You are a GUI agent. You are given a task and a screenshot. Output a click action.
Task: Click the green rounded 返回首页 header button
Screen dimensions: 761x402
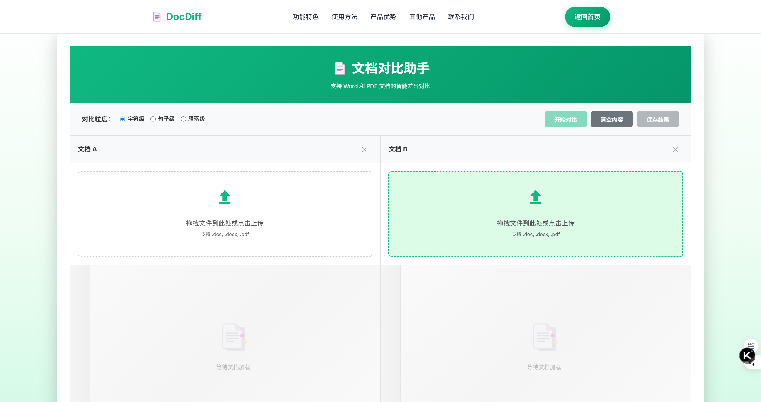coord(587,17)
